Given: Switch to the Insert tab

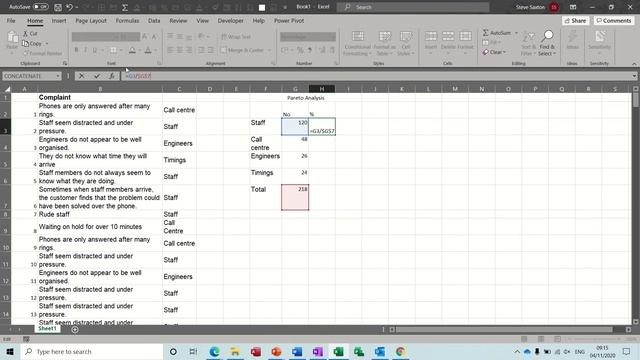Looking at the screenshot, I should click(59, 20).
